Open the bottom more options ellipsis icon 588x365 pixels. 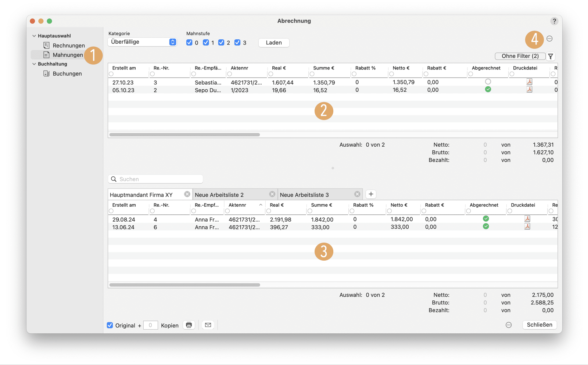509,325
